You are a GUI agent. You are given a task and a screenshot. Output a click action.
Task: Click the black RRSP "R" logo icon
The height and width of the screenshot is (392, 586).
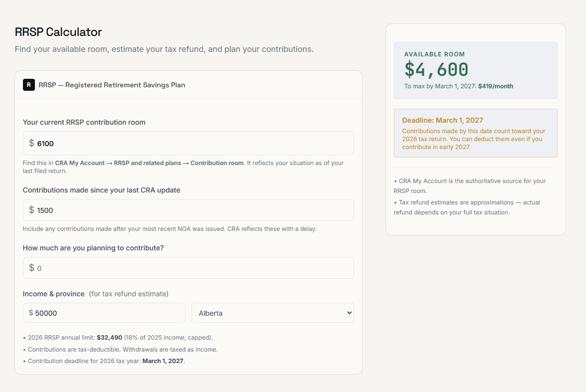pyautogui.click(x=29, y=85)
